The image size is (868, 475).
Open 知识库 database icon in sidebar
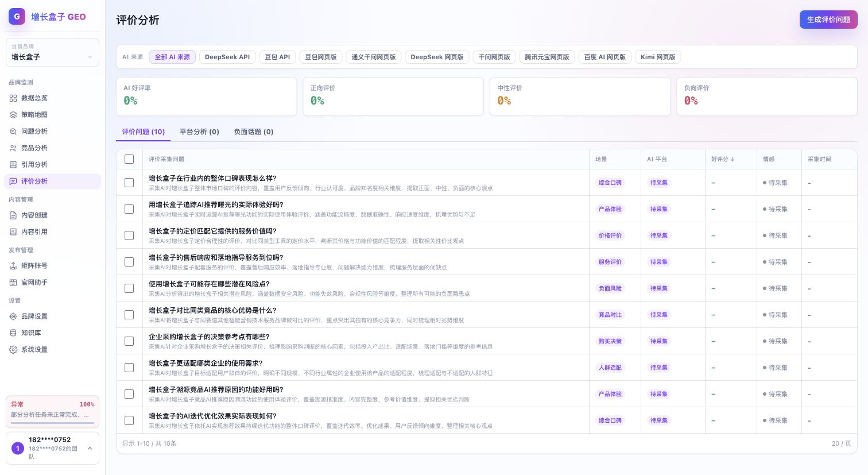tap(13, 333)
